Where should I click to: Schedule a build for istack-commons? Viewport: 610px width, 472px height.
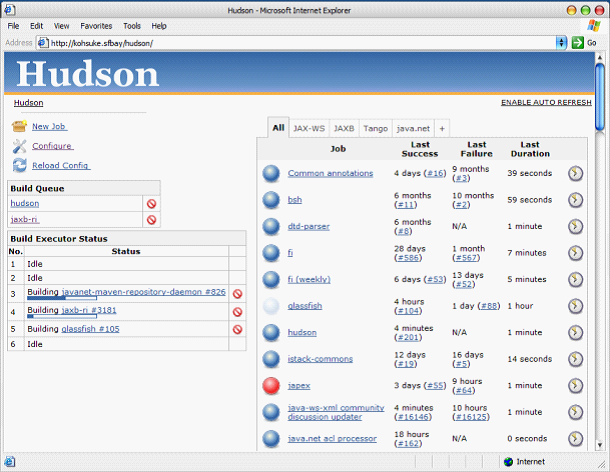tap(575, 359)
